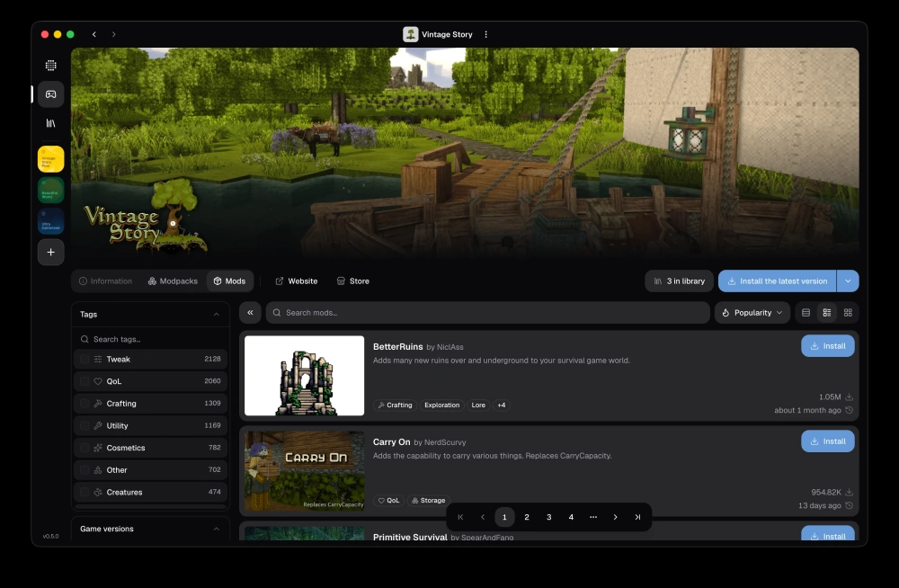Click the Search tags input field

click(x=151, y=339)
